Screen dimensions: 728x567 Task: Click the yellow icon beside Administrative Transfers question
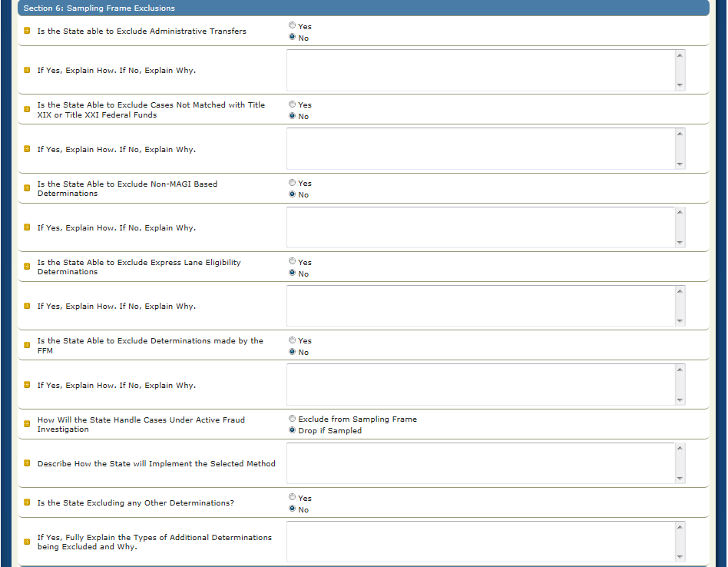28,31
